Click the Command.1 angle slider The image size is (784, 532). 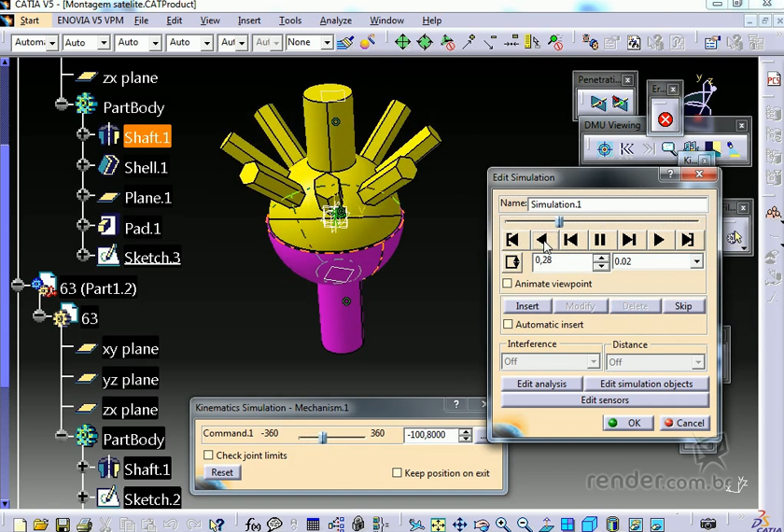tap(323, 436)
